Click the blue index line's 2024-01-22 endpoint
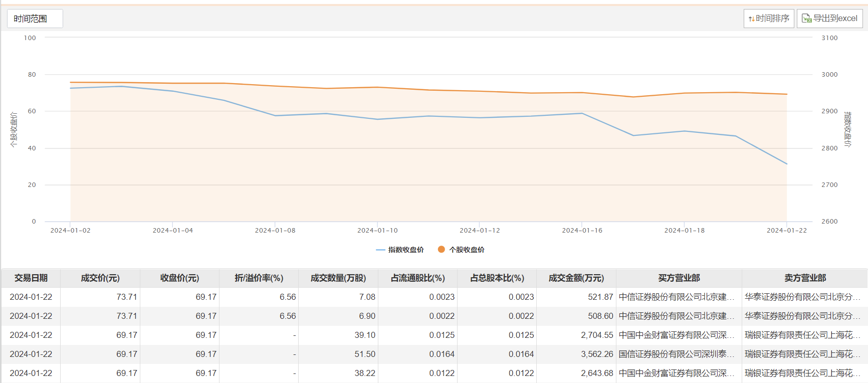868x383 pixels. (x=787, y=164)
